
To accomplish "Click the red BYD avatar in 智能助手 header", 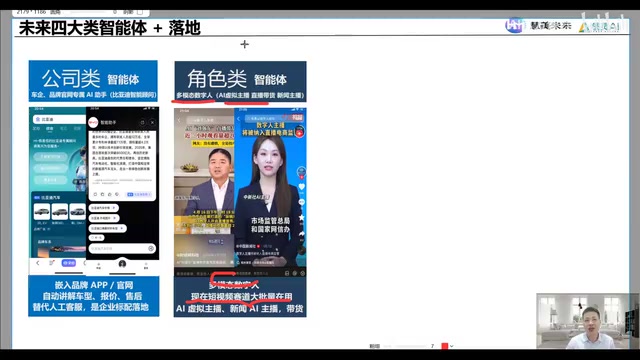I will [x=93, y=122].
